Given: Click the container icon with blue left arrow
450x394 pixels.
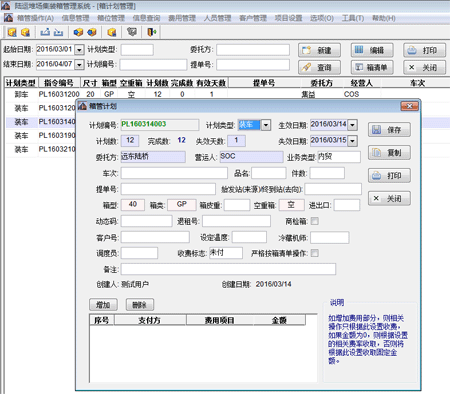Looking at the screenshot, I should click(92, 32).
